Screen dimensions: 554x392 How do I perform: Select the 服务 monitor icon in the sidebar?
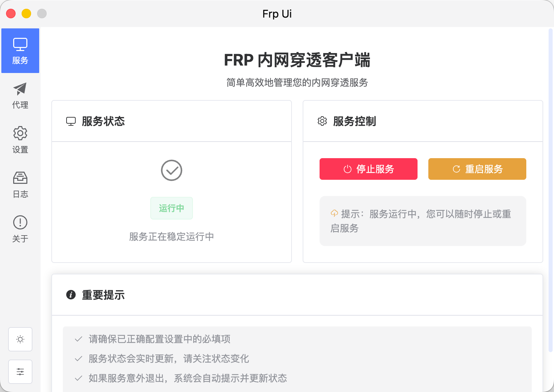coord(20,44)
